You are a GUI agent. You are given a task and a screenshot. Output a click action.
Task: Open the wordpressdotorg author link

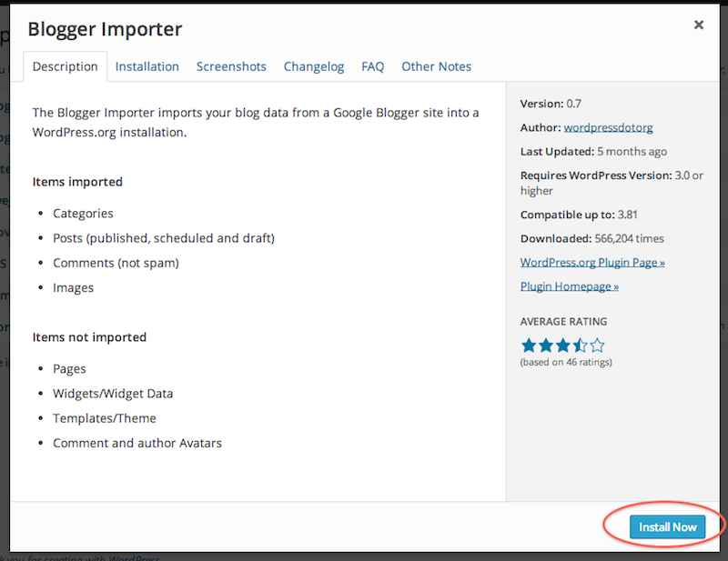point(606,127)
